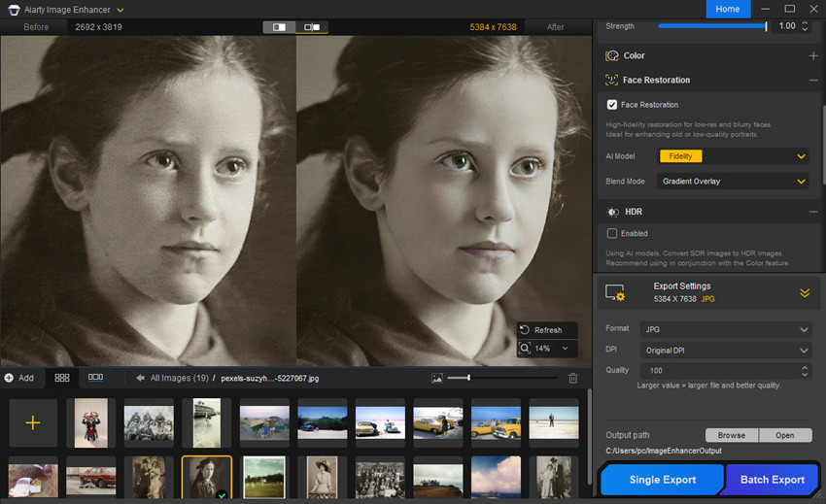
Task: Open the AI Model Fidelity dropdown
Action: 734,156
